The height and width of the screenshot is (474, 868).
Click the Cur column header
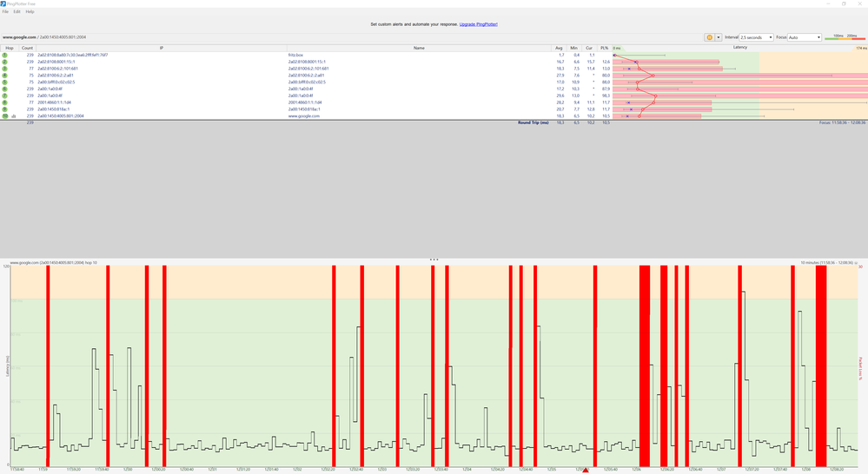pos(589,48)
